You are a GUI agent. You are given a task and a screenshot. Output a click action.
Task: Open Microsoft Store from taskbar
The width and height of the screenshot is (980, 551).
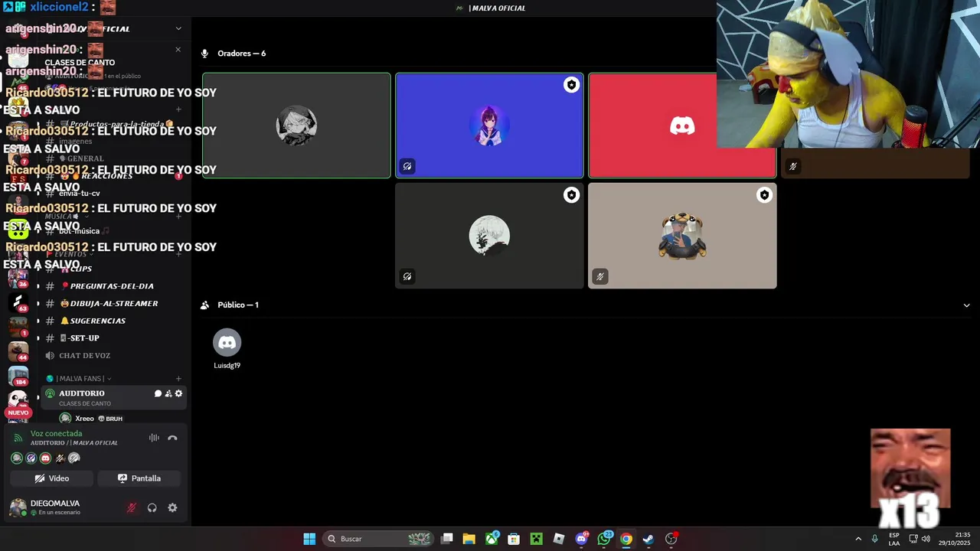tap(514, 539)
